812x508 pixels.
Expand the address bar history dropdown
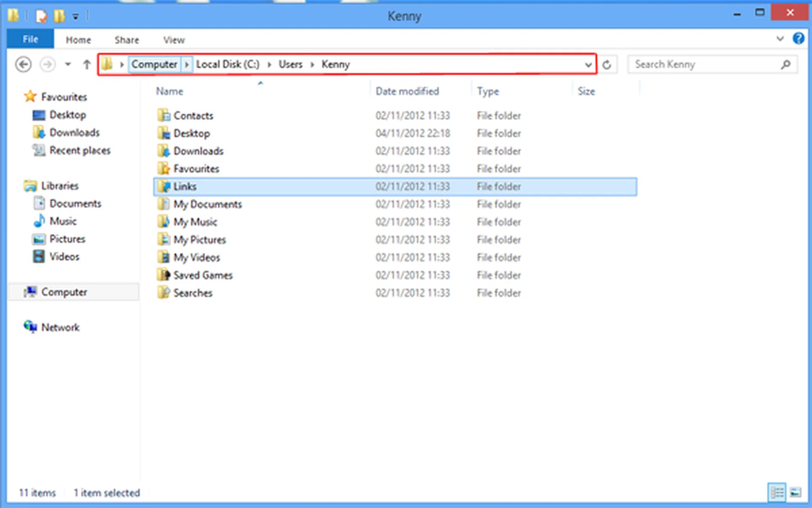(x=588, y=65)
